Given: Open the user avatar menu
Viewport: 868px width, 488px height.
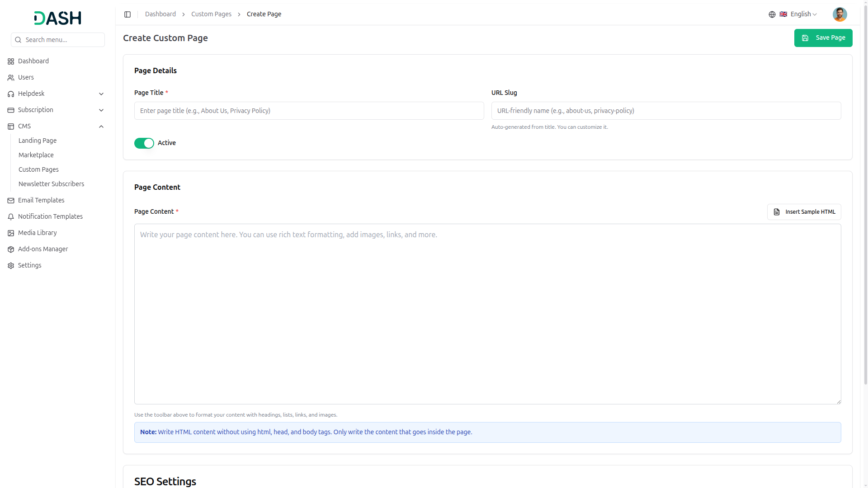Looking at the screenshot, I should [x=840, y=14].
